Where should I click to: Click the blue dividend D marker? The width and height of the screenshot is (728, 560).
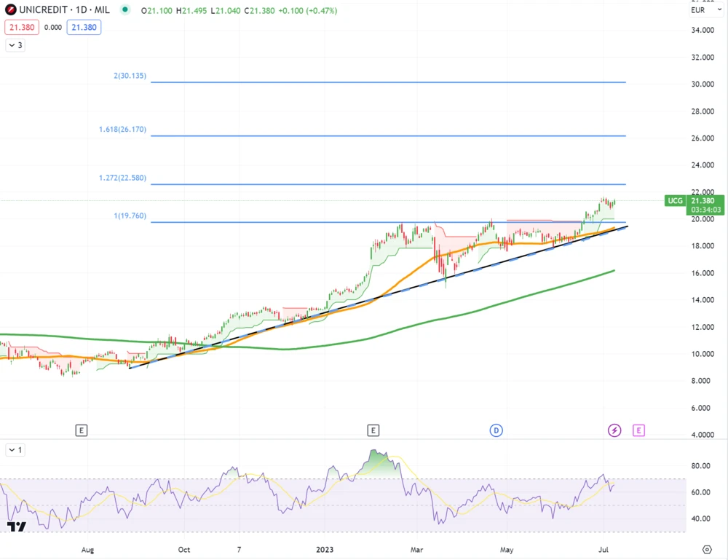point(496,430)
